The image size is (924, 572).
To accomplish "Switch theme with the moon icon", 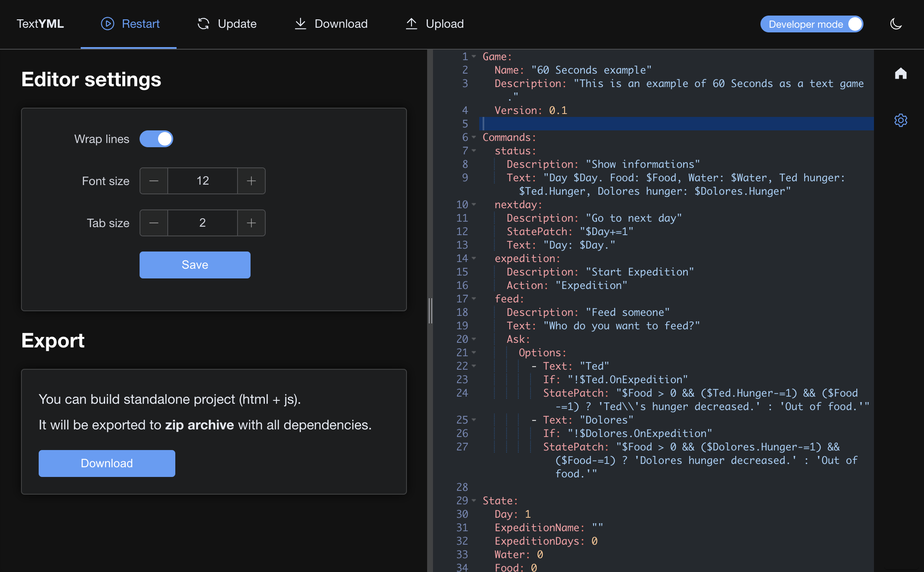I will (x=896, y=24).
